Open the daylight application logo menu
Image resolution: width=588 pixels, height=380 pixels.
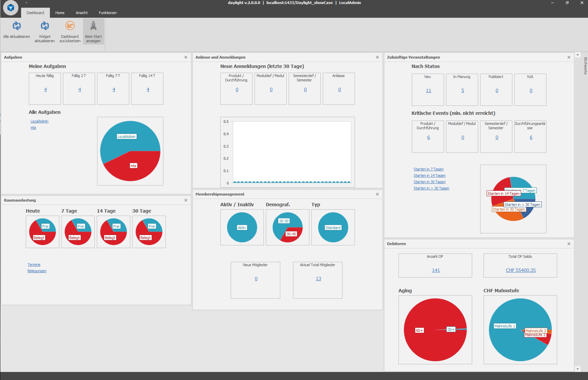(11, 8)
